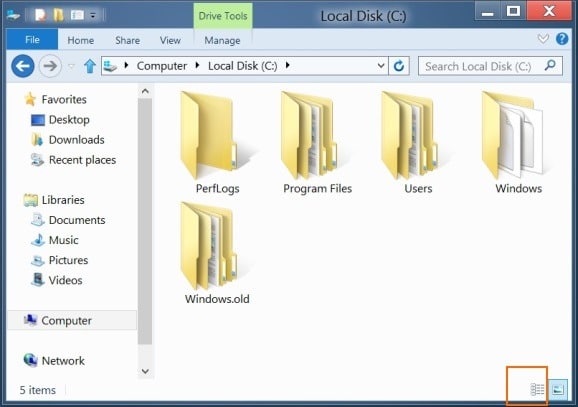The width and height of the screenshot is (578, 407).
Task: Click the drive icon in address bar
Action: pyautogui.click(x=110, y=66)
